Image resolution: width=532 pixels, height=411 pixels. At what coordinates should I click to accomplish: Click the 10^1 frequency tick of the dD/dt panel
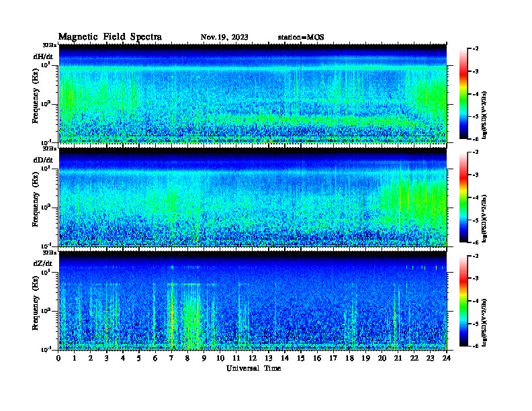(46, 168)
